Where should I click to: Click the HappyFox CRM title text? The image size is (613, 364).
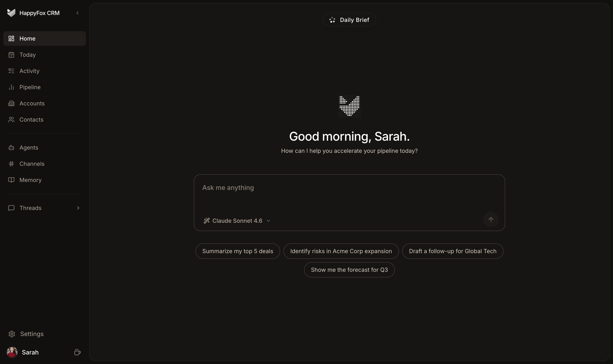click(40, 13)
